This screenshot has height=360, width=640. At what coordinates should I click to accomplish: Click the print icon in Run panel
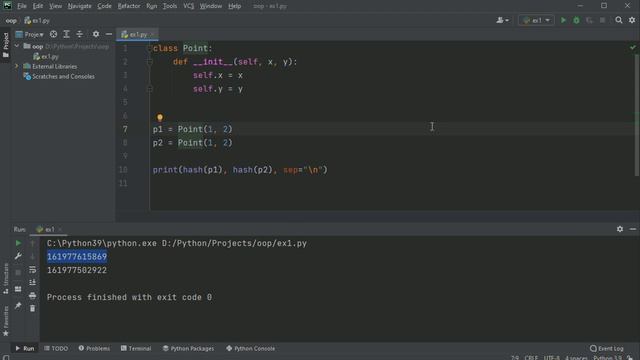click(33, 296)
